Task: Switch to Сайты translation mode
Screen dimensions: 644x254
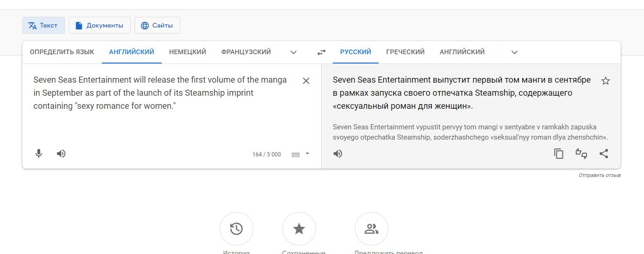Action: 157,25
